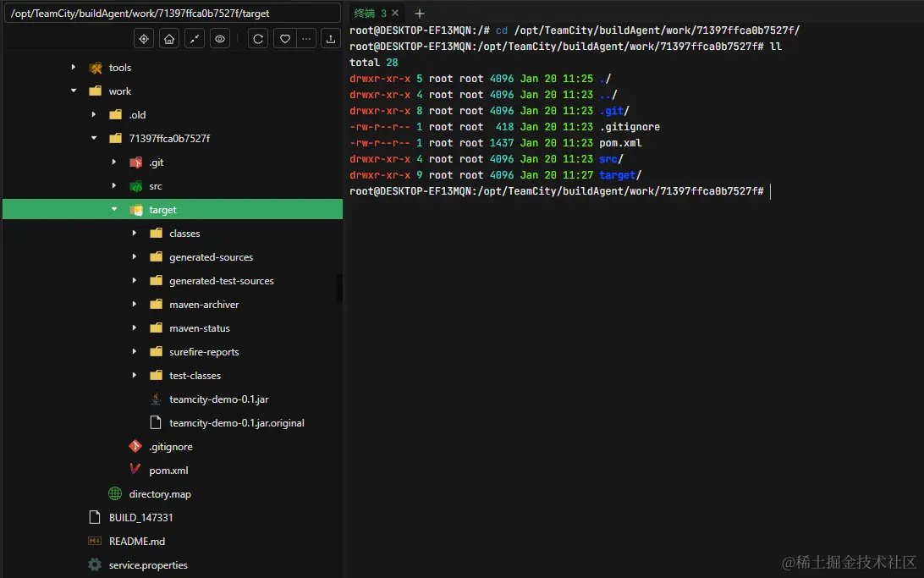Collapse the 71397ffca0b7527f folder arrow
Image resolution: width=924 pixels, height=578 pixels.
click(94, 138)
